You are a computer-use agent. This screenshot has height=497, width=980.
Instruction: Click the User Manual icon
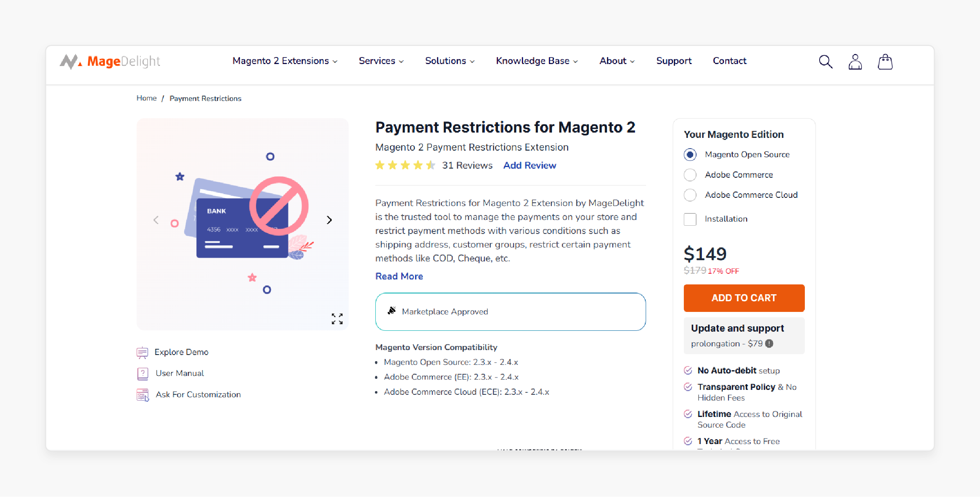(x=142, y=373)
